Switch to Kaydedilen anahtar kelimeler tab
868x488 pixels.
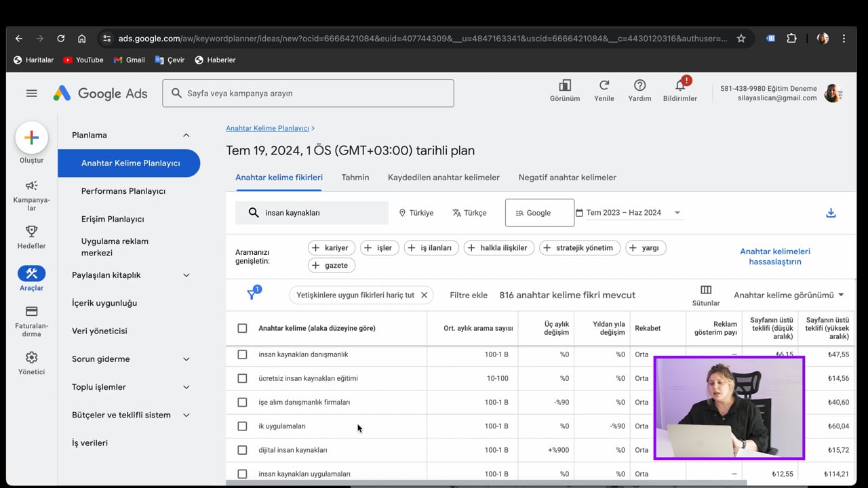443,178
